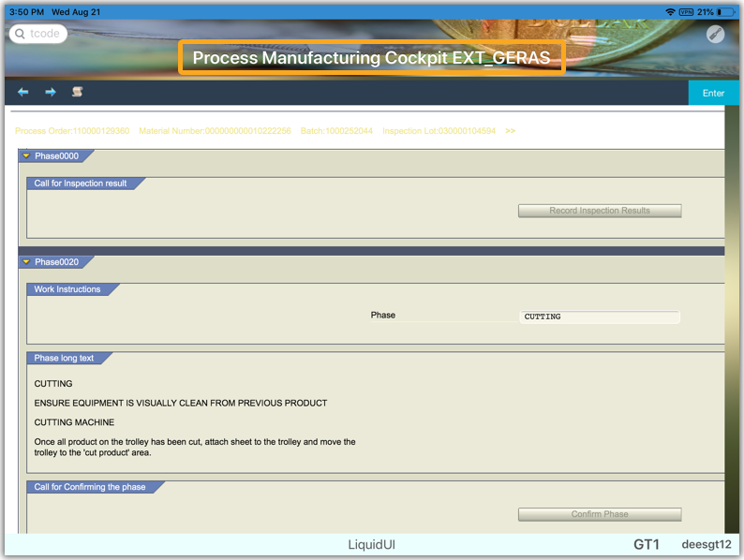Expand header details with the >> arrows
The image size is (744, 560).
pos(510,131)
